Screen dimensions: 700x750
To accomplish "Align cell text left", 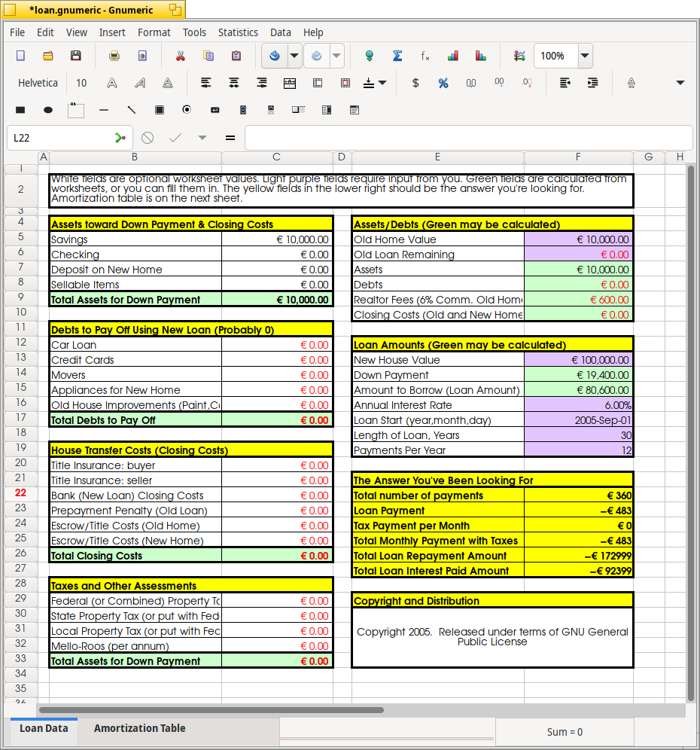I will (x=205, y=84).
